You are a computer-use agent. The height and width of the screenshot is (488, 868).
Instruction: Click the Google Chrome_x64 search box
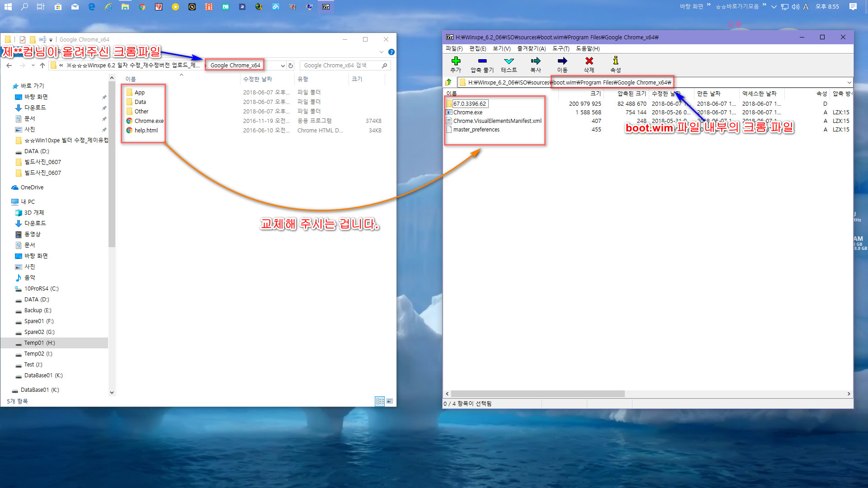(345, 66)
